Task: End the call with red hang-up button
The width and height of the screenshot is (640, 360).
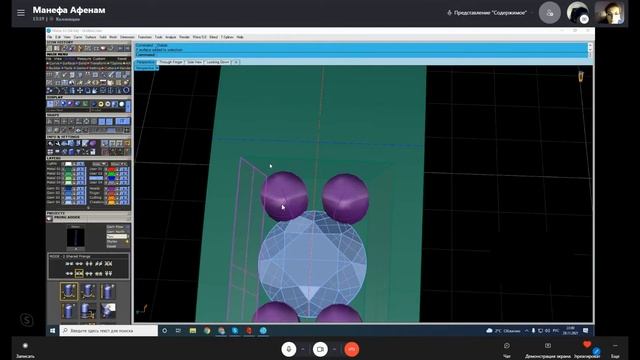Action: (351, 349)
